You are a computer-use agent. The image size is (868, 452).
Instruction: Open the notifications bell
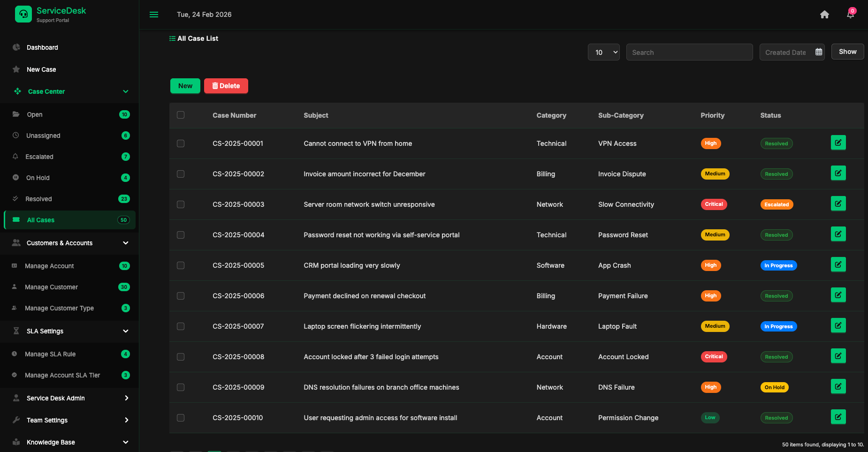[x=850, y=15]
